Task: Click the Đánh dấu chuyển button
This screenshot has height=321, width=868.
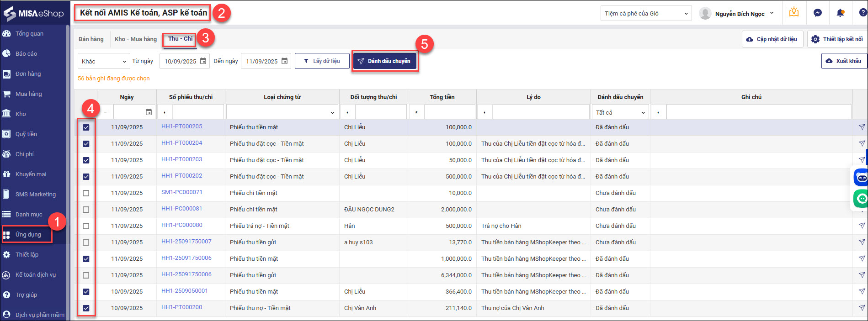Action: point(384,61)
